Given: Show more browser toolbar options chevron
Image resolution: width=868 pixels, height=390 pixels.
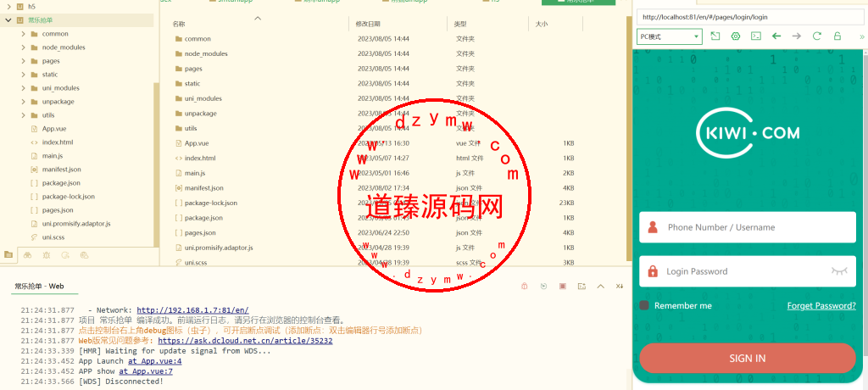Looking at the screenshot, I should point(861,36).
